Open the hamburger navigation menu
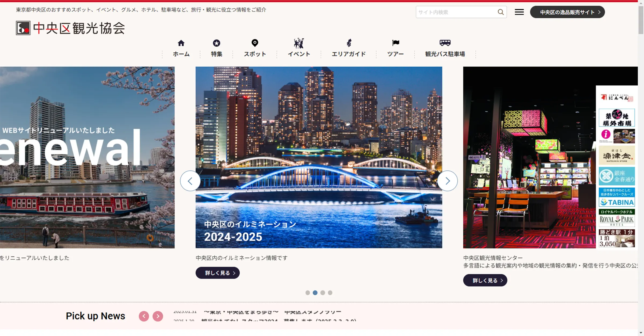644x336 pixels. 519,12
